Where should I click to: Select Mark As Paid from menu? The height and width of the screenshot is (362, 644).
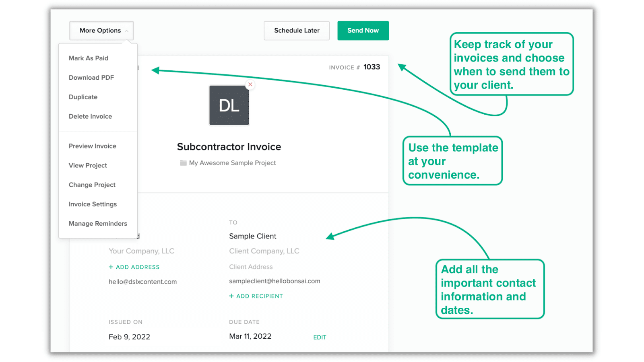(89, 58)
